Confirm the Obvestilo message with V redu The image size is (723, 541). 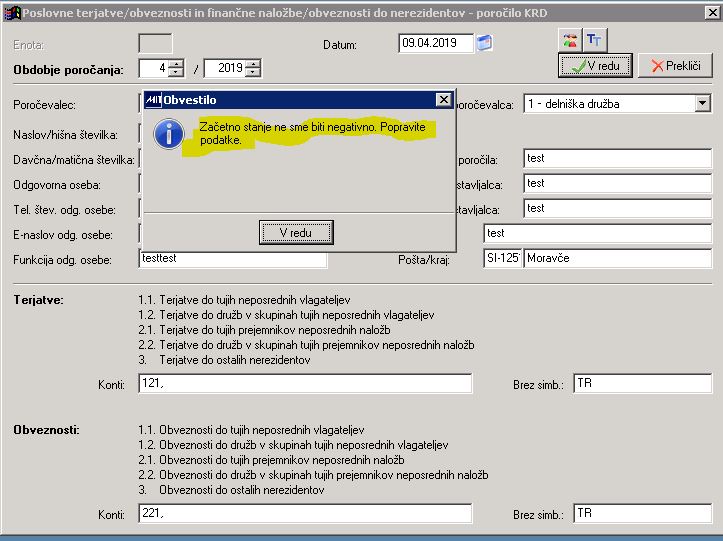pos(296,232)
